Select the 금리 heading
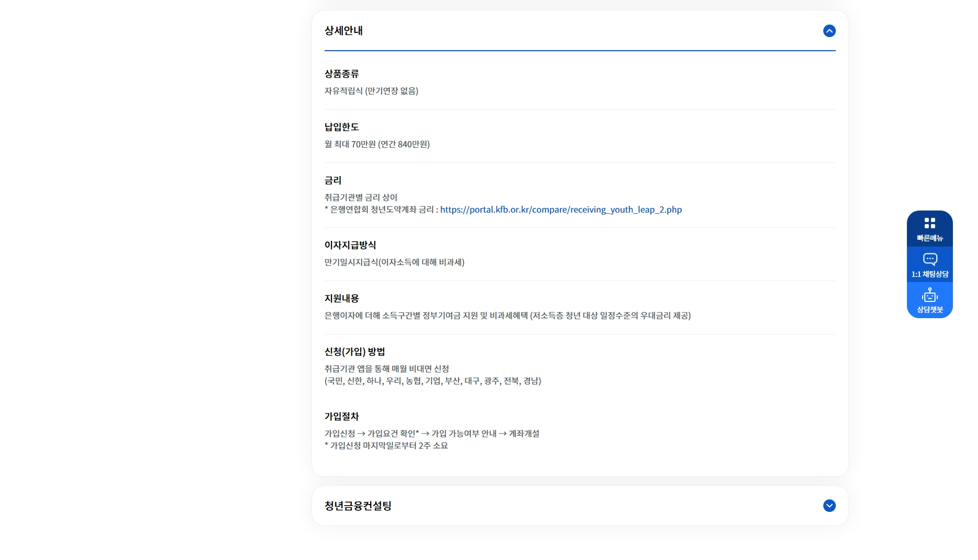 pos(333,180)
